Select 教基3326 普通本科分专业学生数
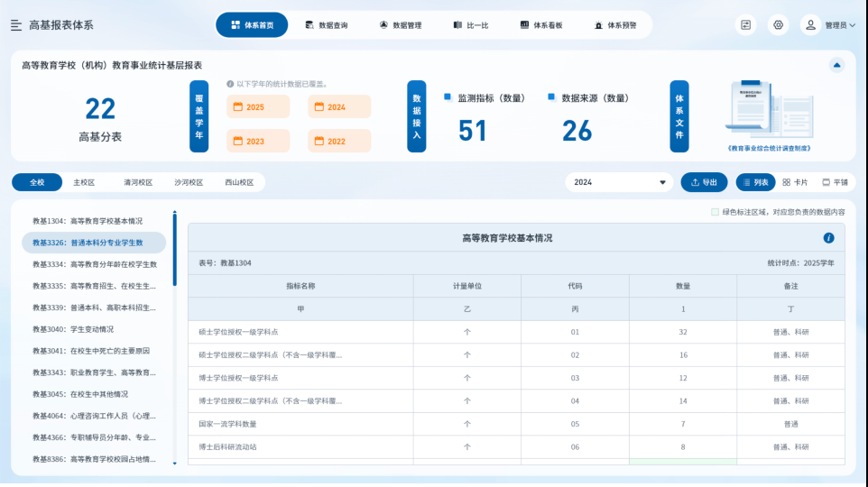868x487 pixels. pyautogui.click(x=94, y=243)
